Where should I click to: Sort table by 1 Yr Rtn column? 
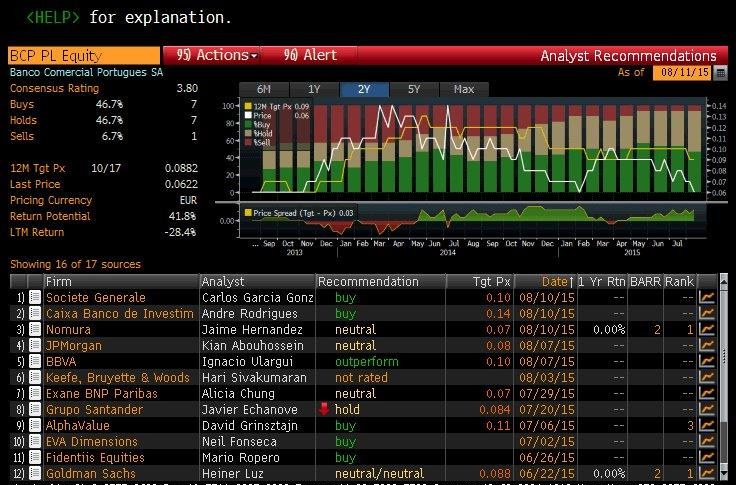coord(602,282)
